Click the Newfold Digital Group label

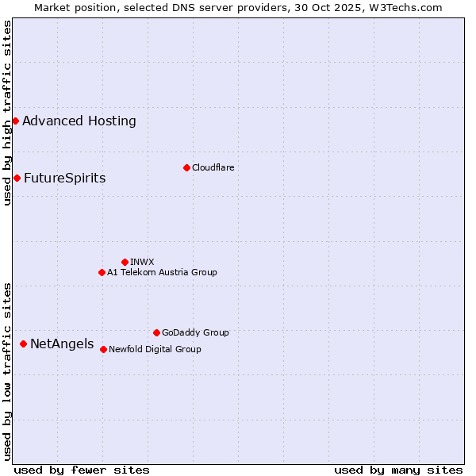[x=155, y=349]
